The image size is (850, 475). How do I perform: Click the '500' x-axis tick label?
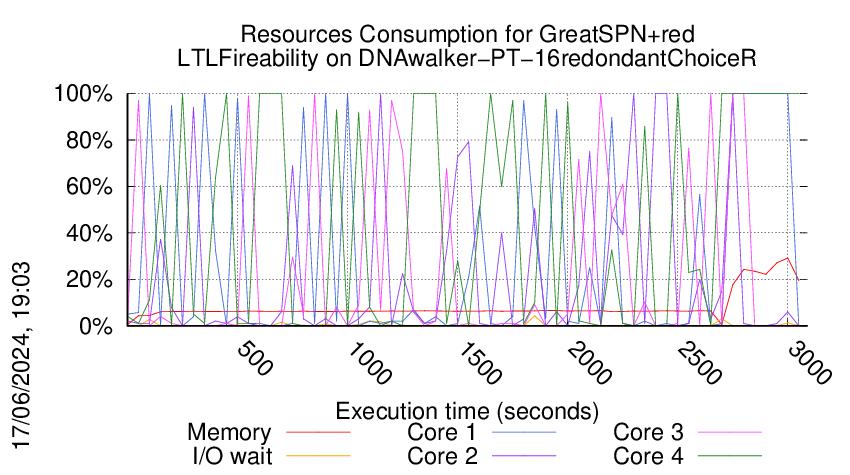click(x=255, y=358)
